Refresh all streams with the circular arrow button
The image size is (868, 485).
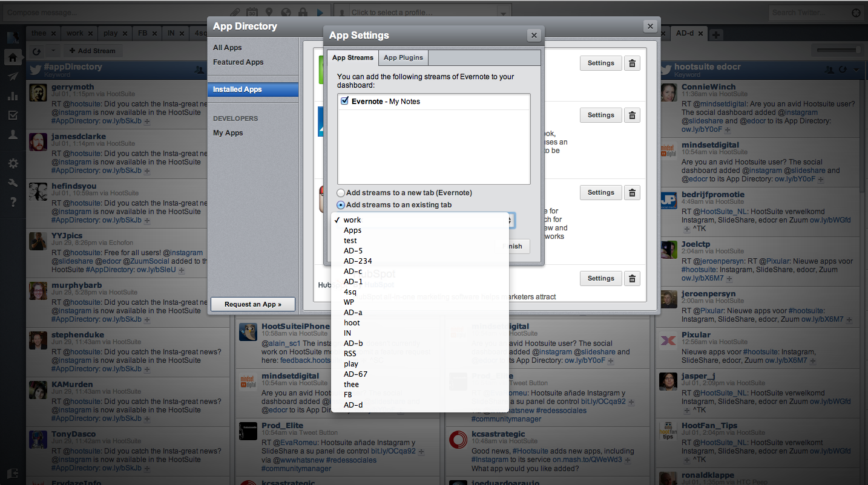(36, 51)
